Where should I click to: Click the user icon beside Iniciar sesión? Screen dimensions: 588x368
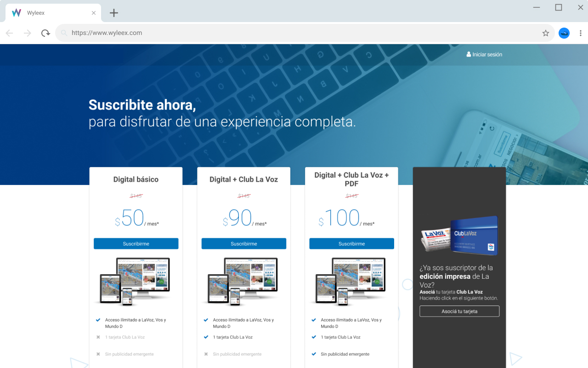(x=469, y=54)
